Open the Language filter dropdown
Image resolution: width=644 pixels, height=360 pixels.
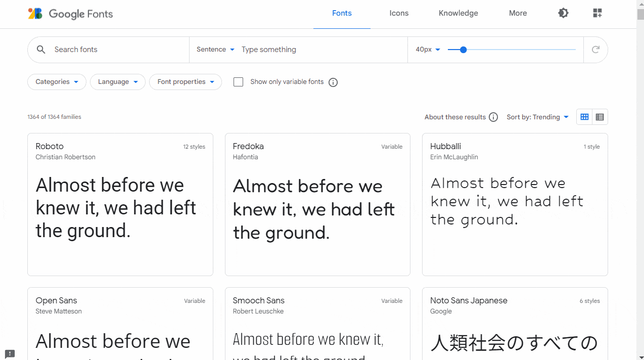click(118, 82)
